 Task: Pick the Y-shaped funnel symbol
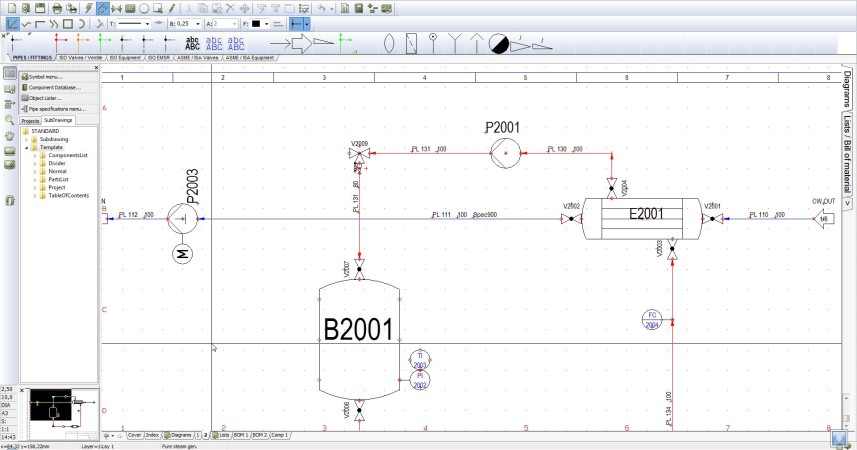point(455,43)
